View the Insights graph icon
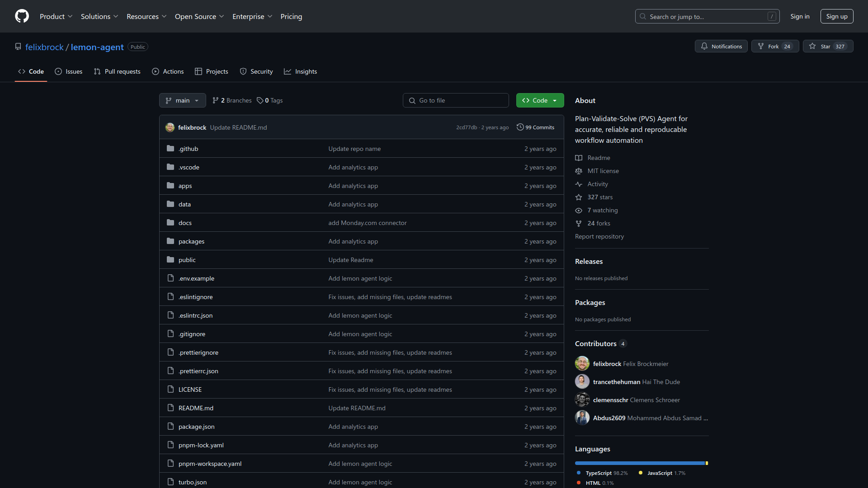Screen dimensions: 868x488 [288, 71]
